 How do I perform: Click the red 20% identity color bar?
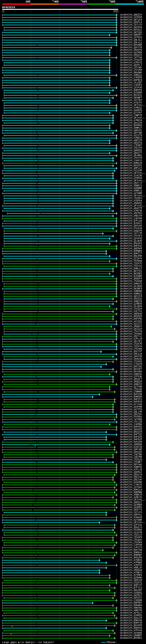pos(16,4)
